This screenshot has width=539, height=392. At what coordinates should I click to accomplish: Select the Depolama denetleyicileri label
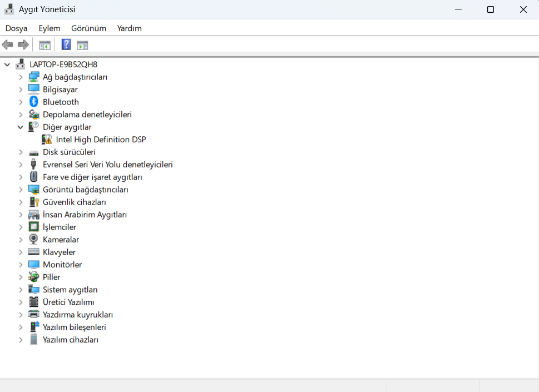tap(87, 115)
